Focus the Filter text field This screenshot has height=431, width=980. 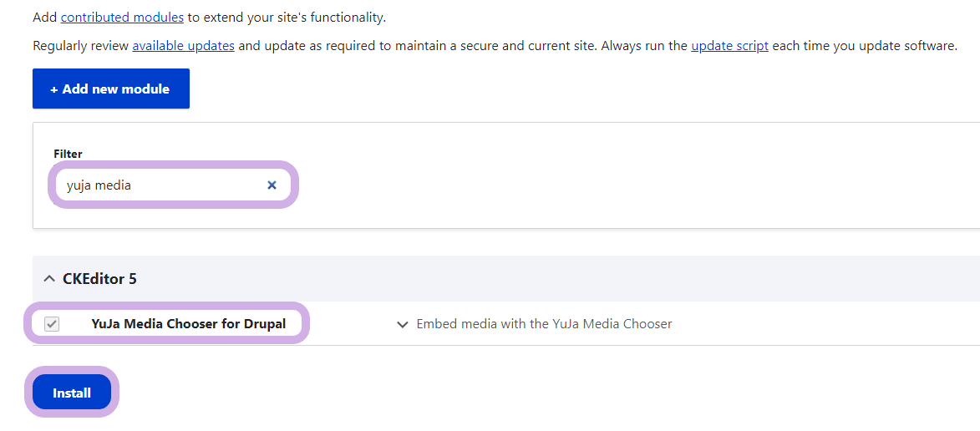pyautogui.click(x=173, y=185)
